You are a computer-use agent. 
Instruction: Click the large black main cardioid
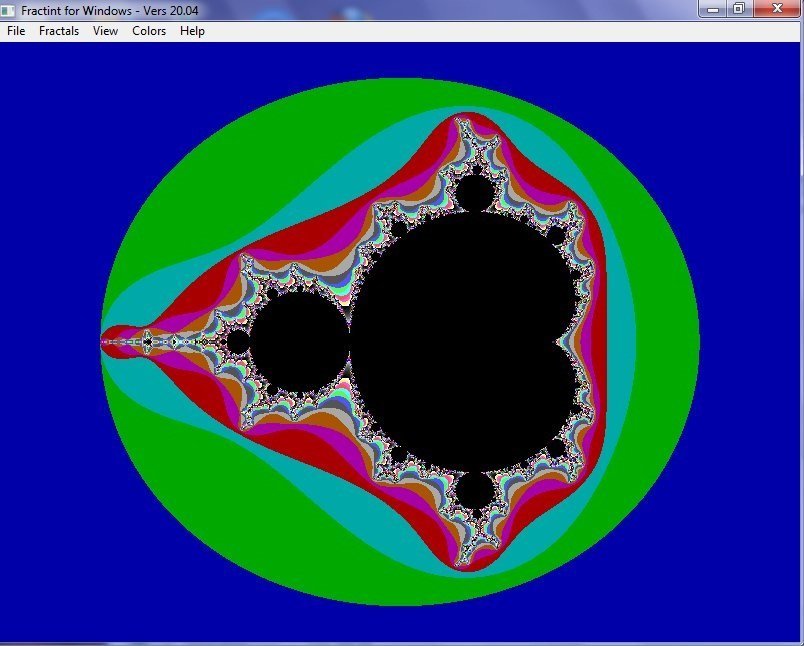[x=460, y=340]
